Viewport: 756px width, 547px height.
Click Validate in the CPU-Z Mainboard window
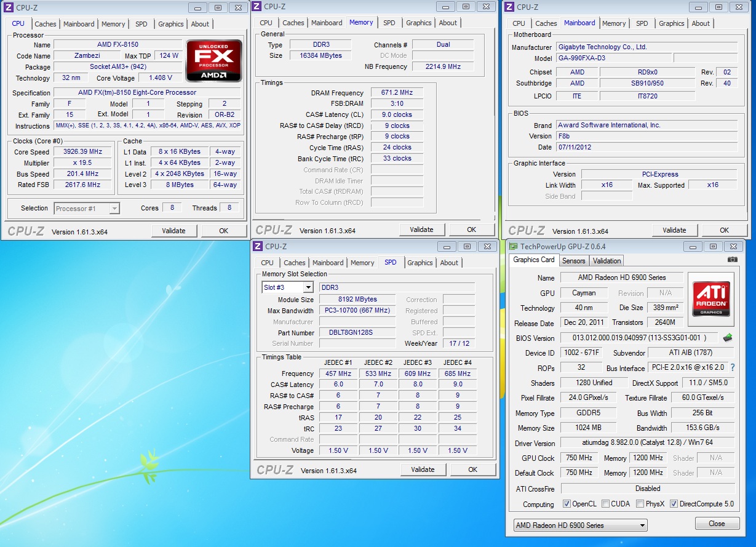674,230
